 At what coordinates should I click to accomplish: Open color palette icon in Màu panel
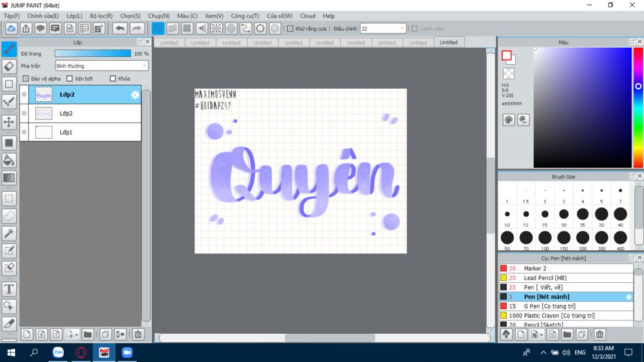click(508, 120)
